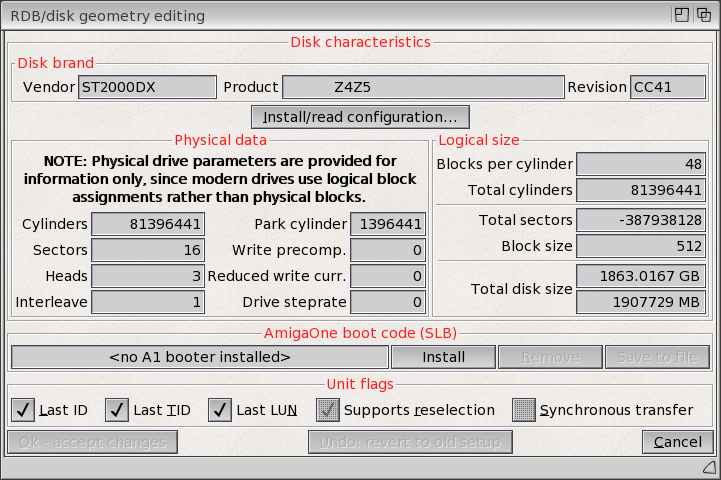Click the window depth gadget in title bar
This screenshot has width=721, height=480.
click(x=705, y=15)
